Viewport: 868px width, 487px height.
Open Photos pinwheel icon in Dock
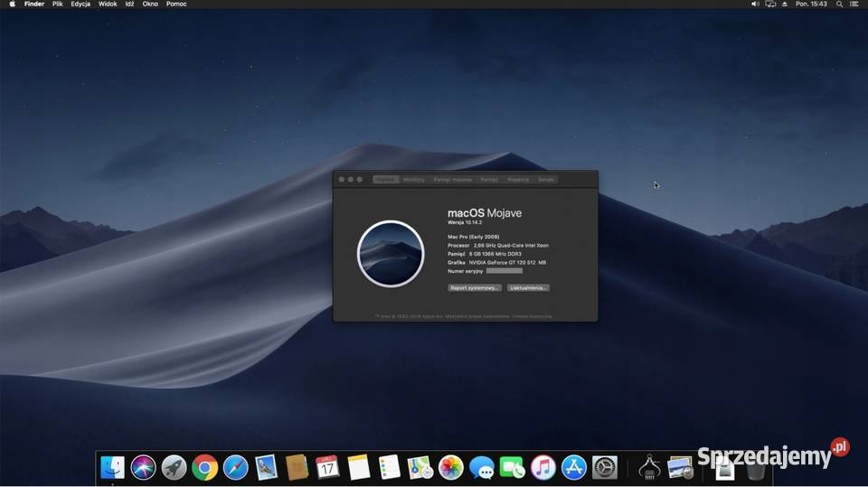point(450,468)
